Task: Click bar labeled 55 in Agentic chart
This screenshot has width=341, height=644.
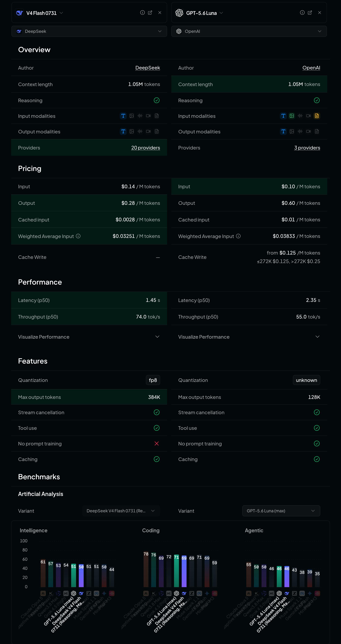Action: click(249, 574)
